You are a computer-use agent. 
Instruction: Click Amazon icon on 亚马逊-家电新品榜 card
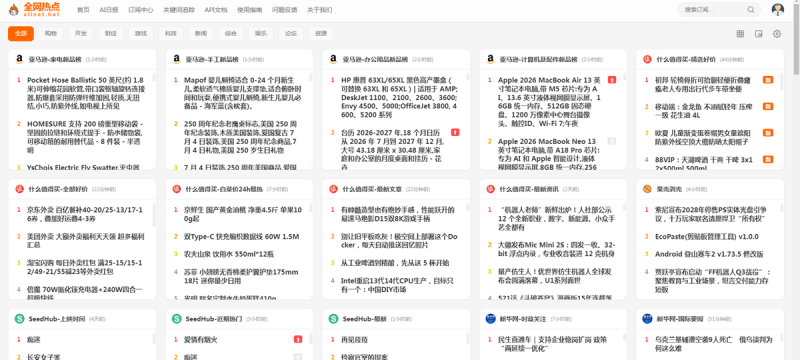[19, 59]
